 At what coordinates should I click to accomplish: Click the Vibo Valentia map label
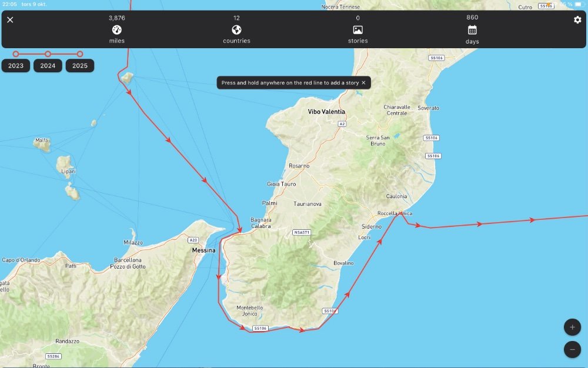pos(326,112)
